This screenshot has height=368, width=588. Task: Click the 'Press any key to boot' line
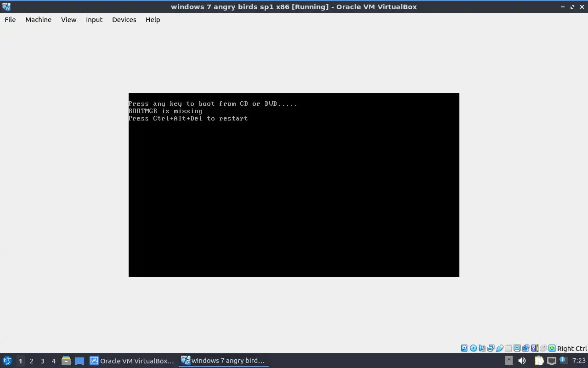tap(213, 103)
